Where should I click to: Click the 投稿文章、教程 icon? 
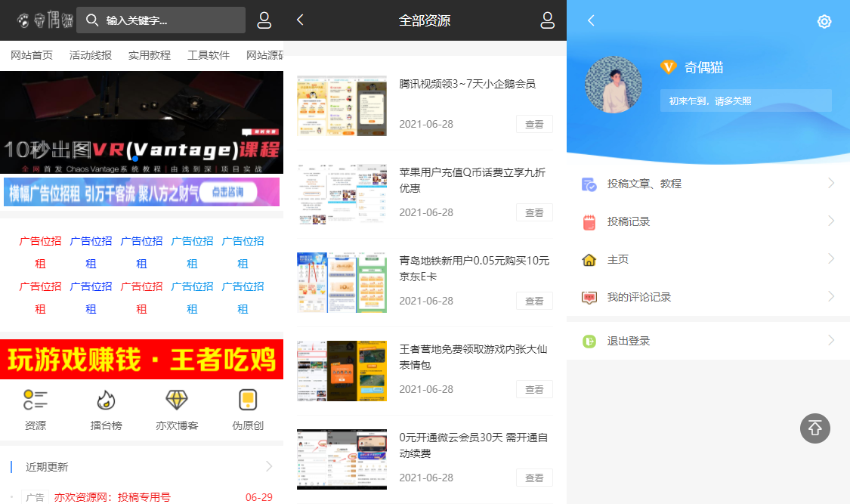tap(589, 184)
